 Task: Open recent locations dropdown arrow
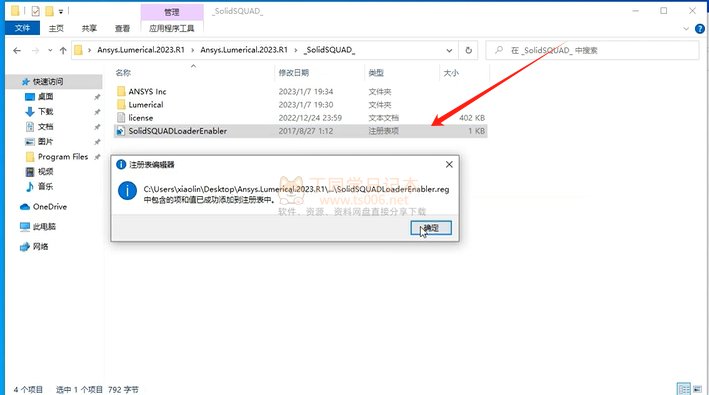pos(50,50)
